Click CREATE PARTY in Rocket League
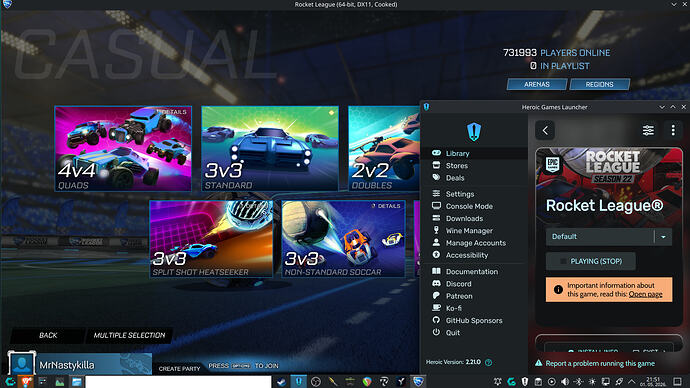 [179, 369]
